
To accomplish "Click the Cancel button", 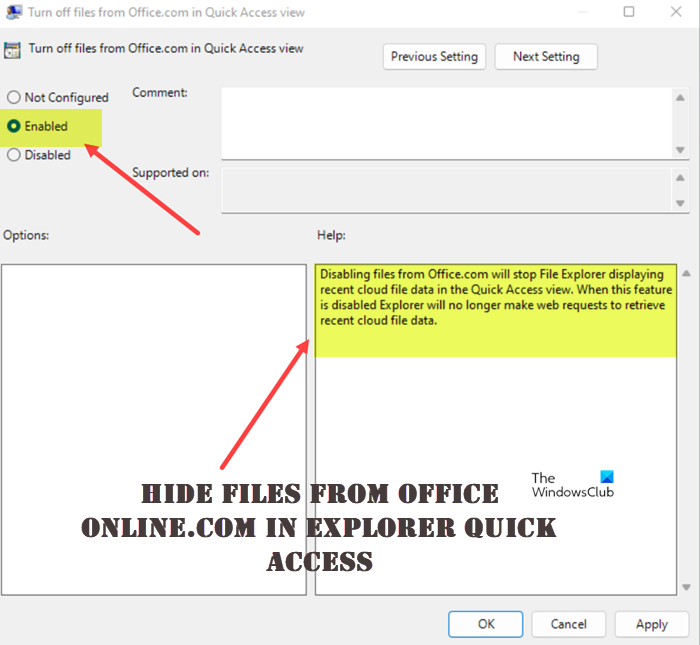I will pyautogui.click(x=568, y=624).
